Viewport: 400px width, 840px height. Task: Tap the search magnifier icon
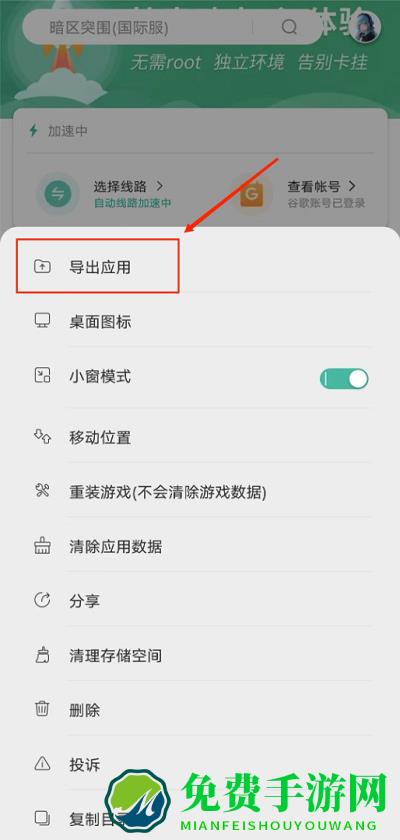(289, 27)
